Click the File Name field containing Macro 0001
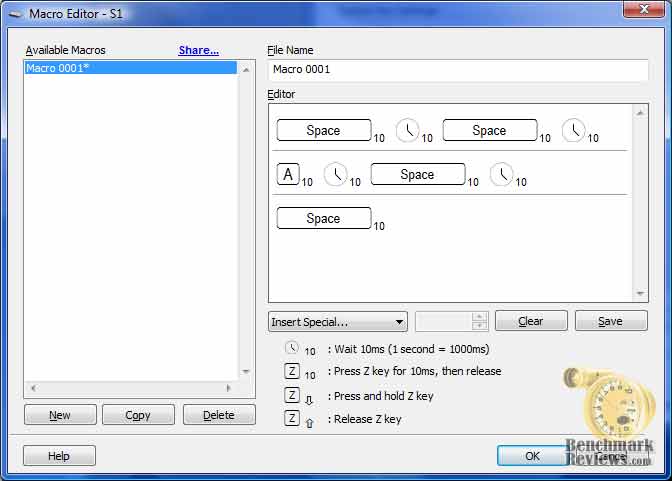This screenshot has width=672, height=481. [x=458, y=69]
